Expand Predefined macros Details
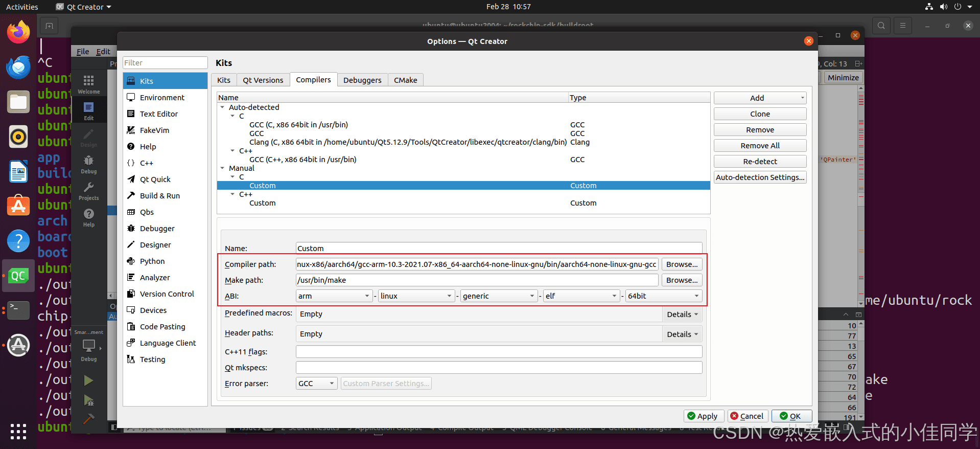 point(682,315)
